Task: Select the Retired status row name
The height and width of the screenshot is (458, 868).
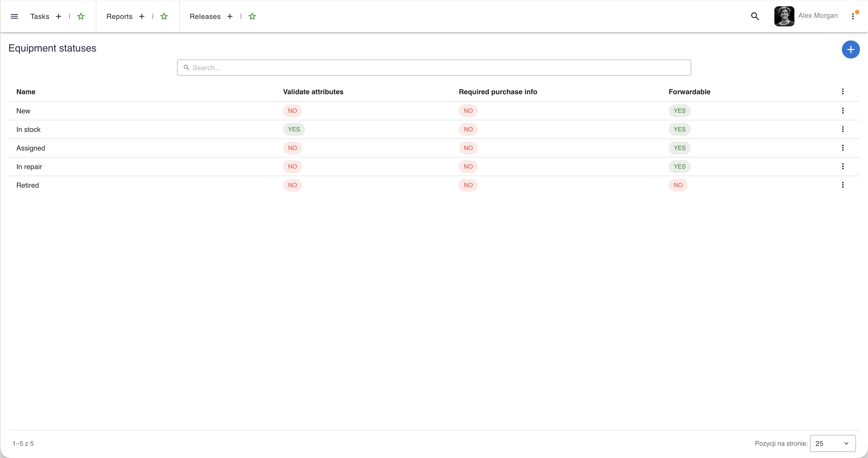Action: [28, 185]
